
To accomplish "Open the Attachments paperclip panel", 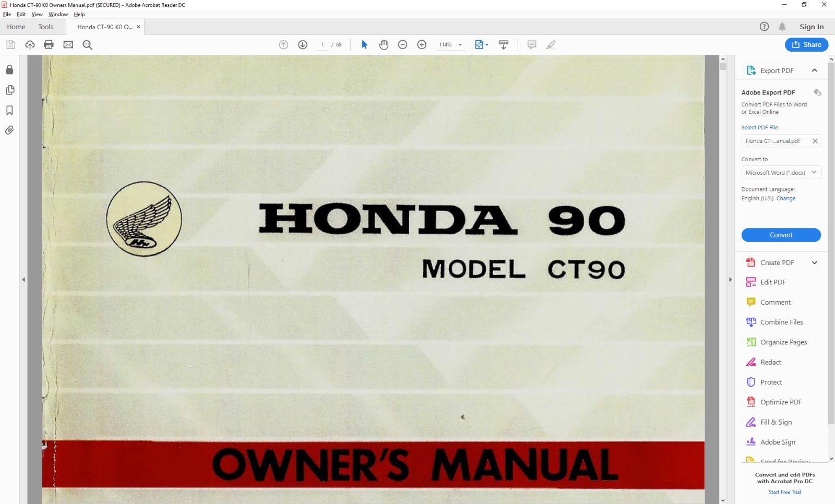I will (x=9, y=130).
